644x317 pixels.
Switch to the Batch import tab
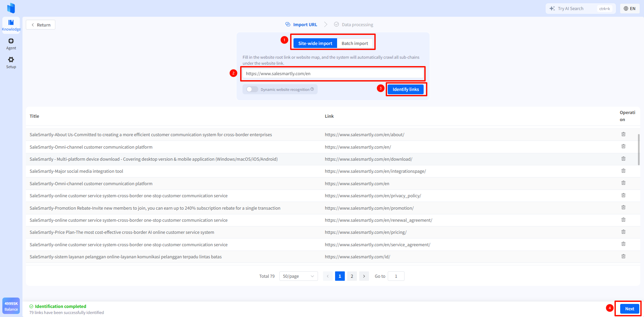355,43
